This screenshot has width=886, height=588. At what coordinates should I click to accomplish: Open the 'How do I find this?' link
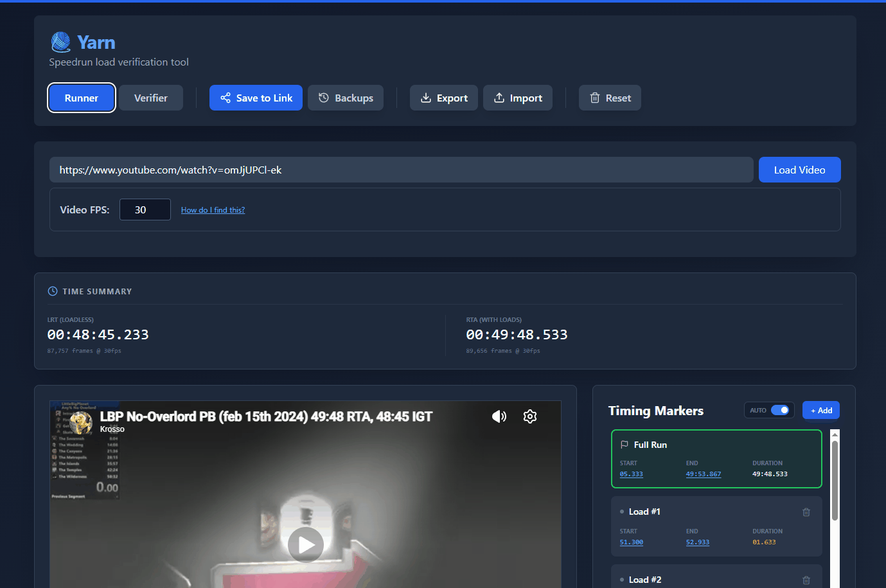point(213,210)
